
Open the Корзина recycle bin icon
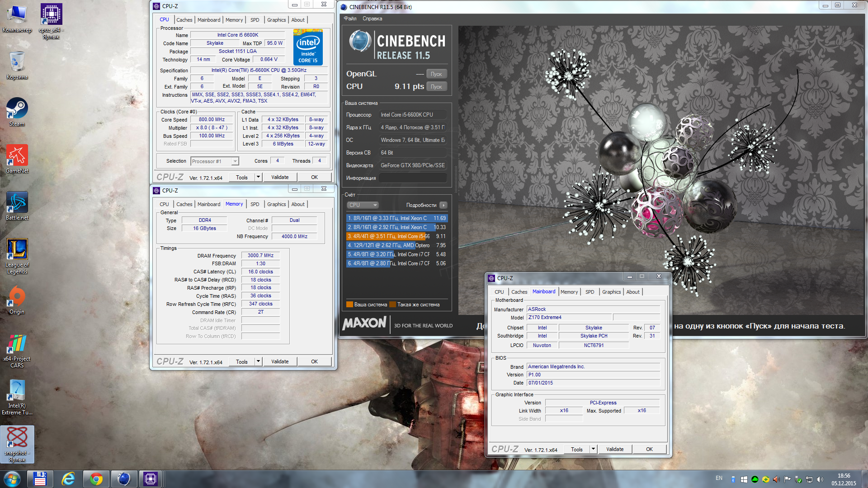pyautogui.click(x=17, y=65)
